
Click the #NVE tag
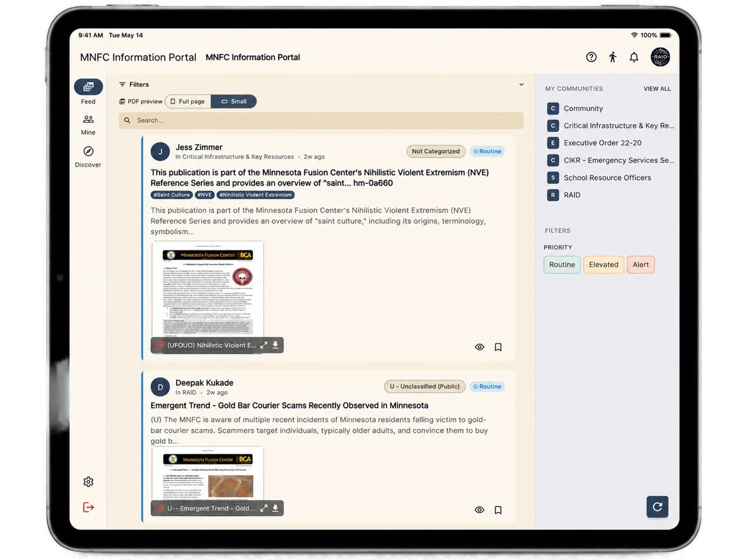tap(204, 195)
